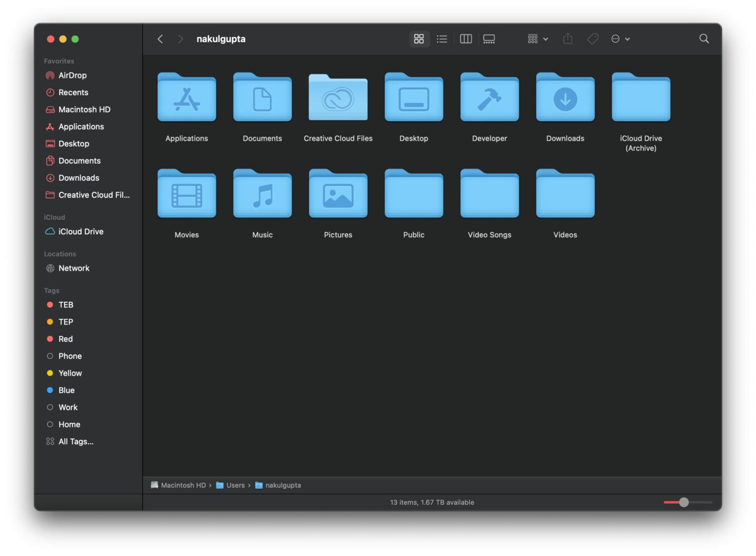Switch to list view
This screenshot has height=556, width=756.
[442, 39]
